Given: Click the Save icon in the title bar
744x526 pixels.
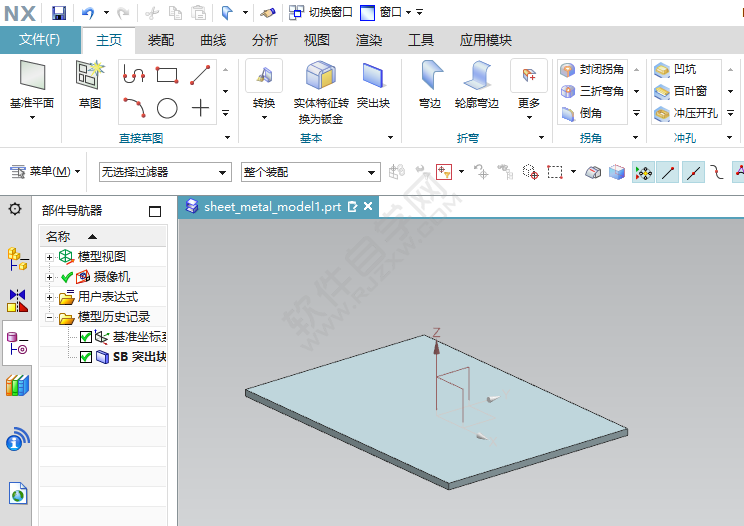Looking at the screenshot, I should [59, 13].
